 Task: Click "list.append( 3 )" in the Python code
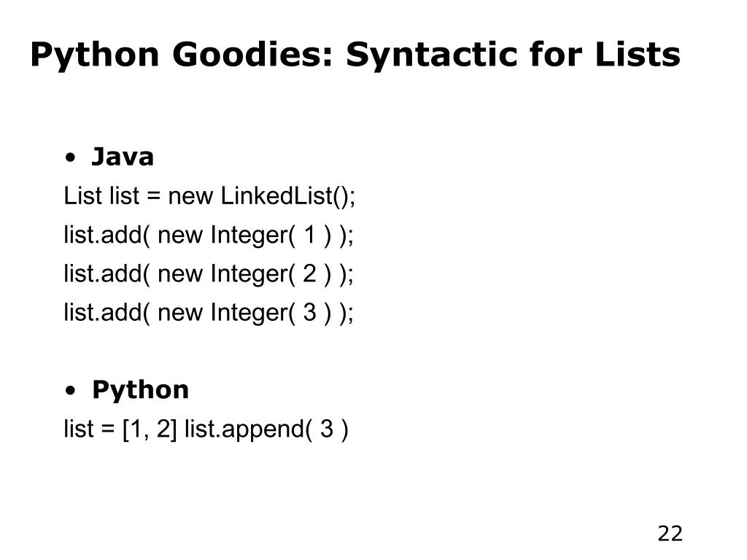266,429
